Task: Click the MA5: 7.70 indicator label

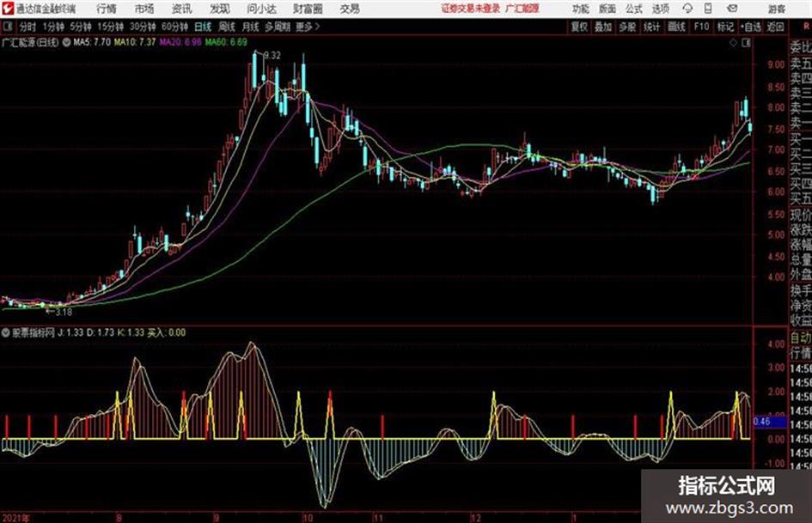Action: pyautogui.click(x=92, y=42)
